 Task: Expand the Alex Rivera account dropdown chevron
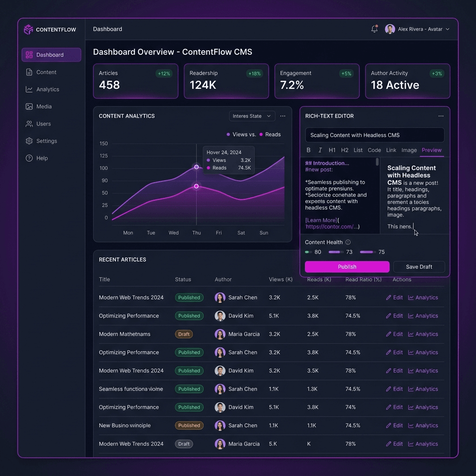click(447, 29)
